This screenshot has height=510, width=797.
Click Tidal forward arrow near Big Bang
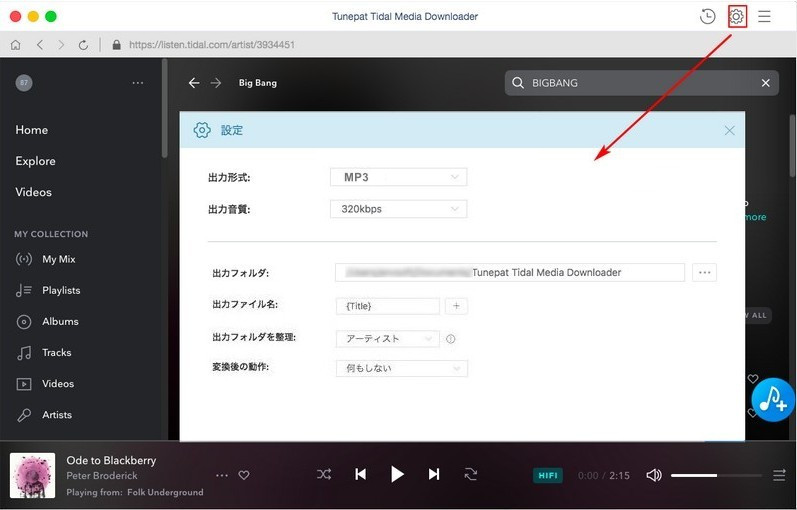click(x=216, y=83)
